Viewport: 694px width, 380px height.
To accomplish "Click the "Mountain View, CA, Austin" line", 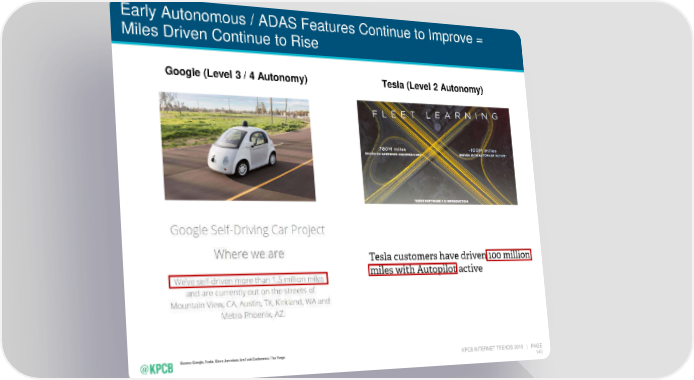I will 250,303.
